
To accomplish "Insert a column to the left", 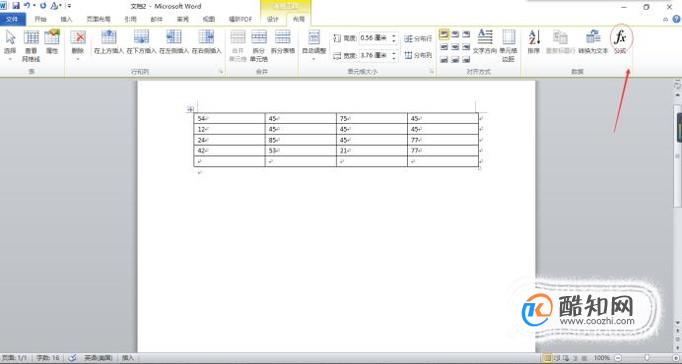I will coord(174,42).
